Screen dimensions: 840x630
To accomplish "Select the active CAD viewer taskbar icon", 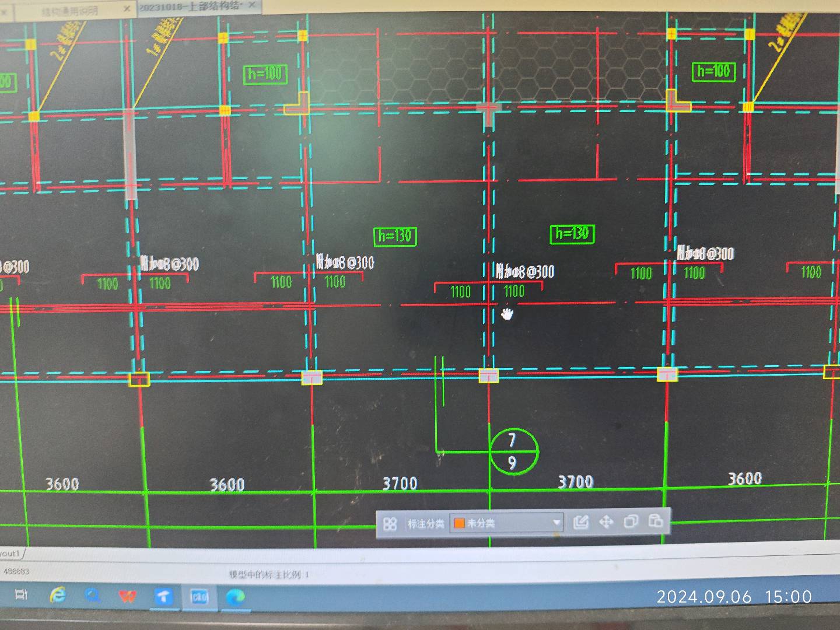I will 199,597.
